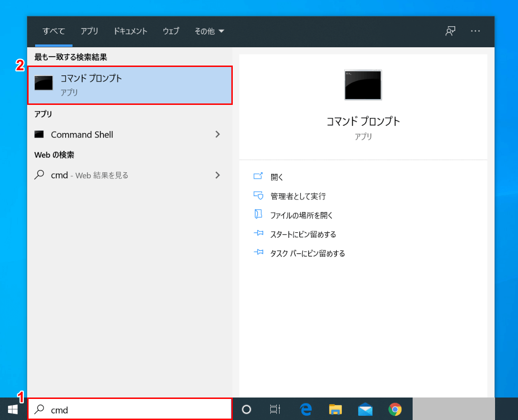Open the more options ellipsis menu
This screenshot has height=420, width=518.
pos(475,31)
